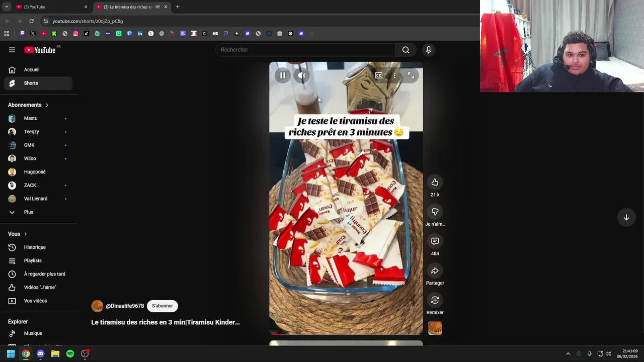Click the Short title Le tiramisu des riches

(x=165, y=322)
